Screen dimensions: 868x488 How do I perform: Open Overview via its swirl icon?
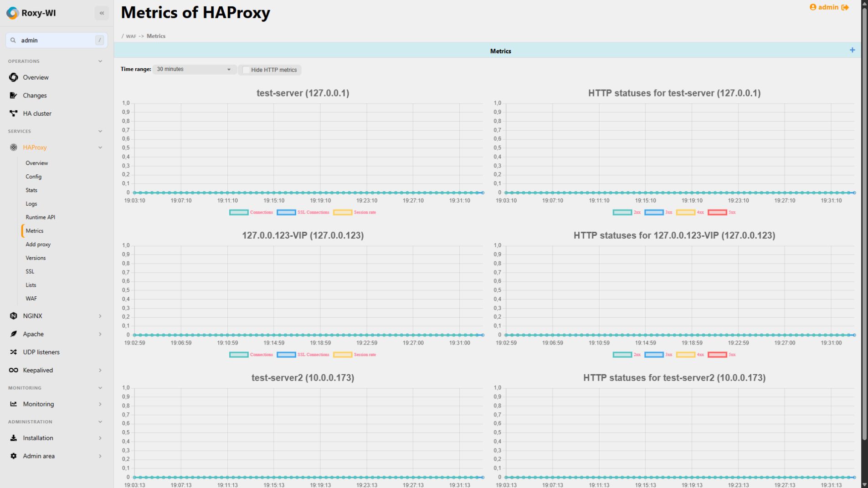click(x=14, y=77)
